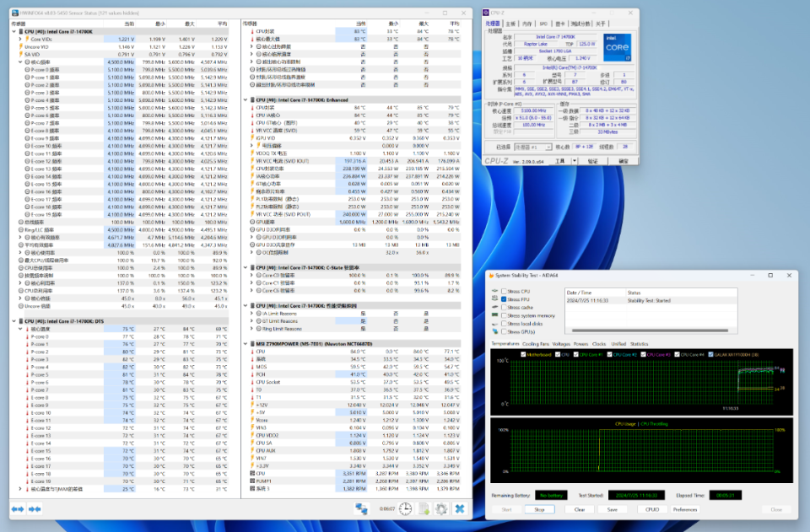Switch to the Statistics tab
This screenshot has width=810, height=532.
pos(639,344)
